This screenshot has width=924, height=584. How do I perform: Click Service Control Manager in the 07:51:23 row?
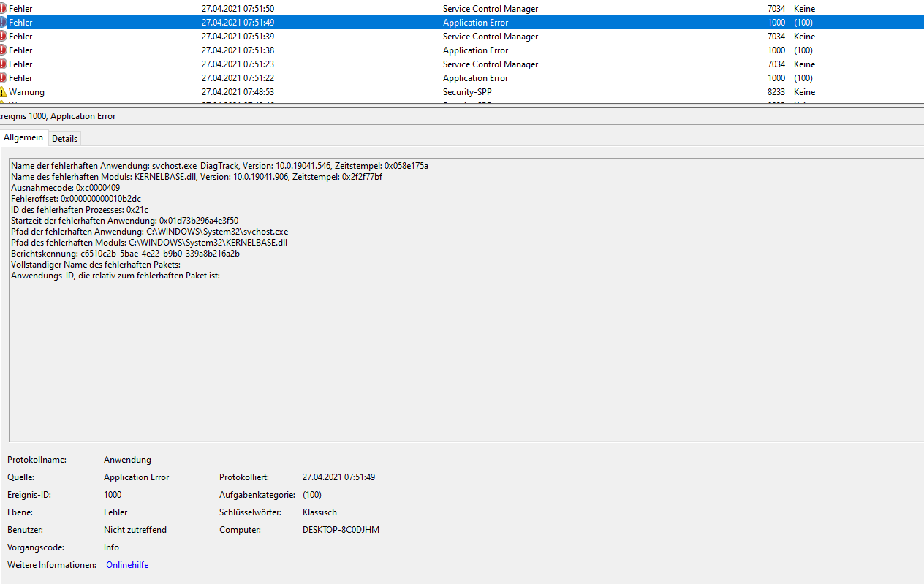[491, 64]
